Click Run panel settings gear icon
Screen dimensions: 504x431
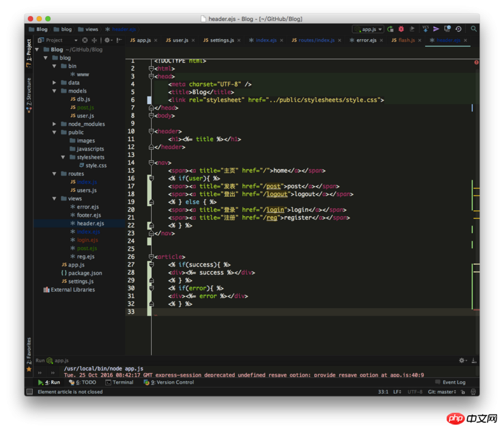[x=462, y=360]
